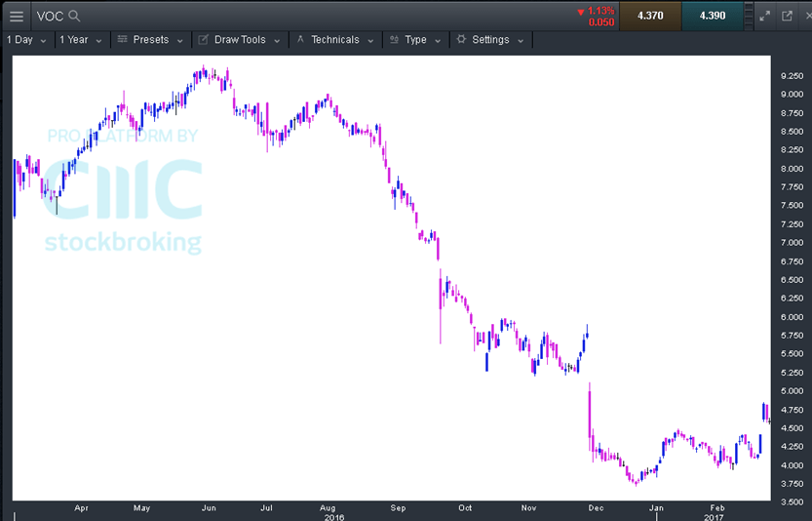Click the 2017 year label
812x521 pixels.
pos(714,517)
